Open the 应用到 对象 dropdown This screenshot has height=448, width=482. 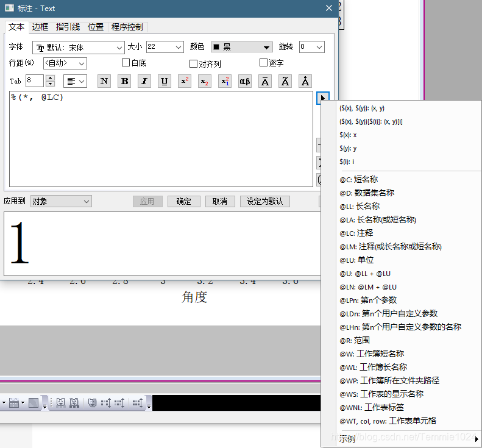(61, 201)
